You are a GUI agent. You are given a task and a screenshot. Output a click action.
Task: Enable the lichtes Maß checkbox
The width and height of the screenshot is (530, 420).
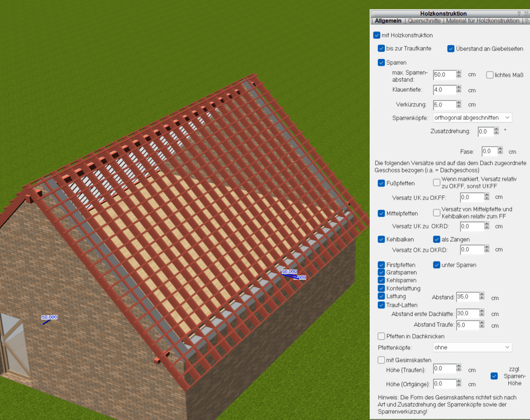pyautogui.click(x=490, y=75)
